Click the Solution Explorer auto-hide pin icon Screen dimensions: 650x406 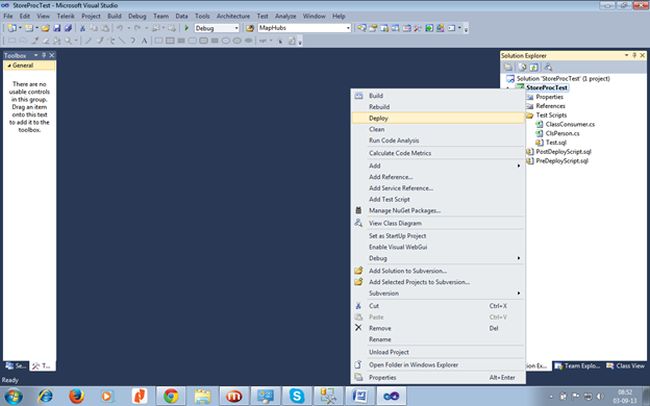[x=634, y=55]
